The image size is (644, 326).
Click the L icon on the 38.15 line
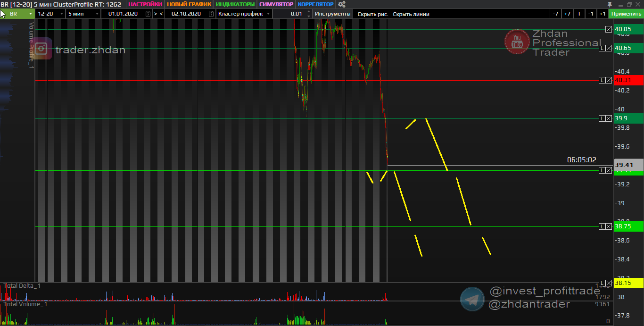coord(602,283)
